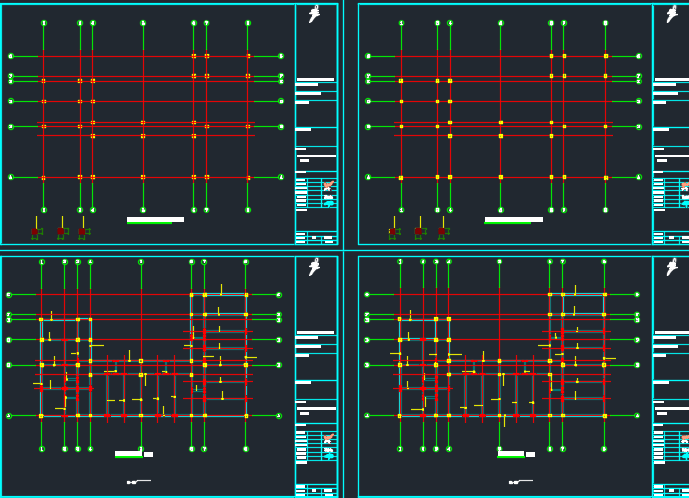
Task: Pick first top axis bubble in top-right sheet
Action: tap(401, 23)
